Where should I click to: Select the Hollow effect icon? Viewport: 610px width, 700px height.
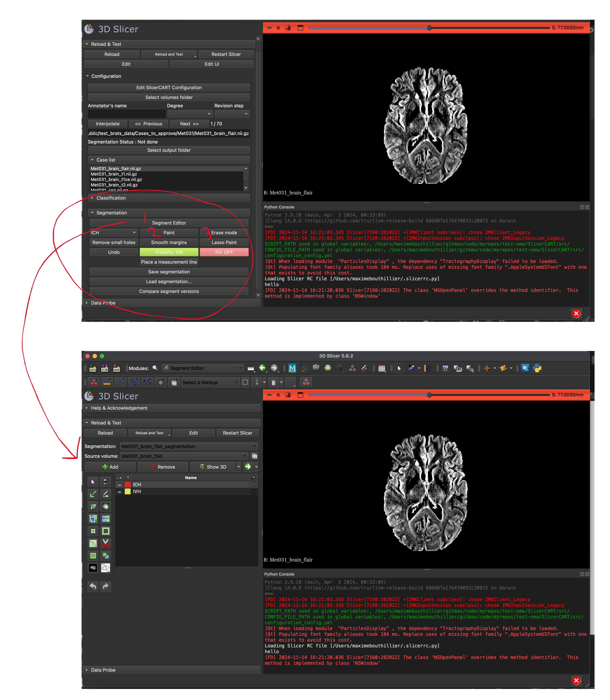106,531
